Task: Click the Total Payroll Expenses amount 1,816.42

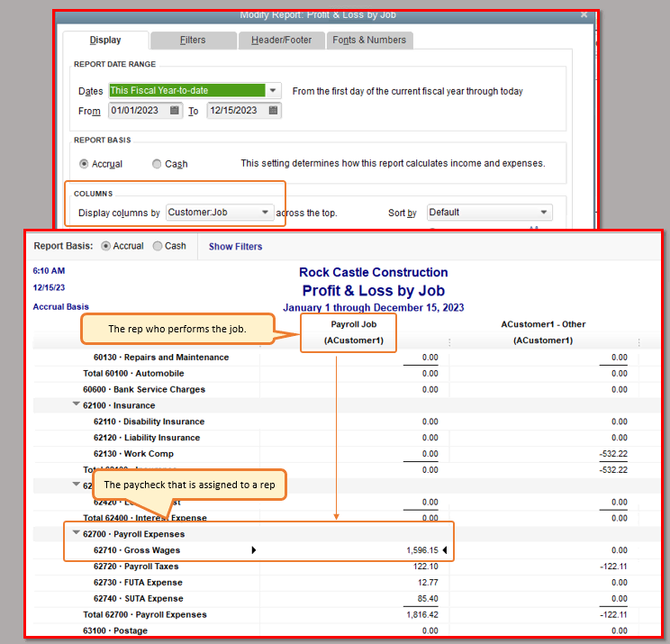Action: (x=422, y=615)
